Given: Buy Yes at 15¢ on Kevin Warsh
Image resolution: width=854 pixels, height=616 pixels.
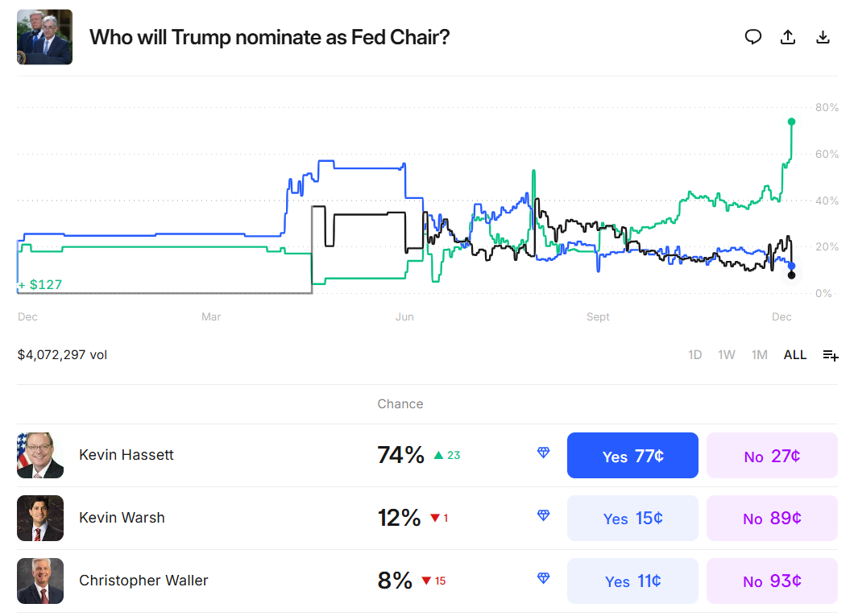Looking at the screenshot, I should pos(632,518).
